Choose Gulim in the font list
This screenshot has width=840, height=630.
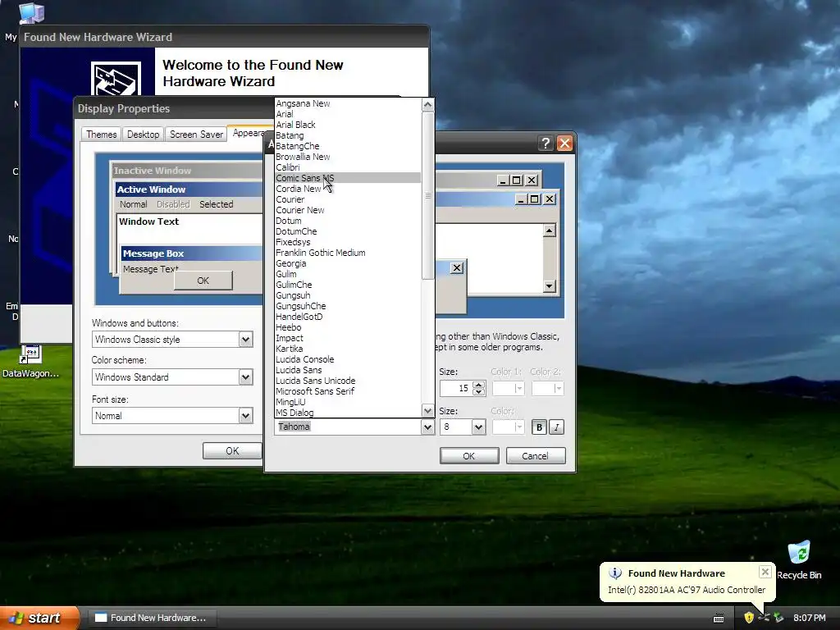pos(348,274)
